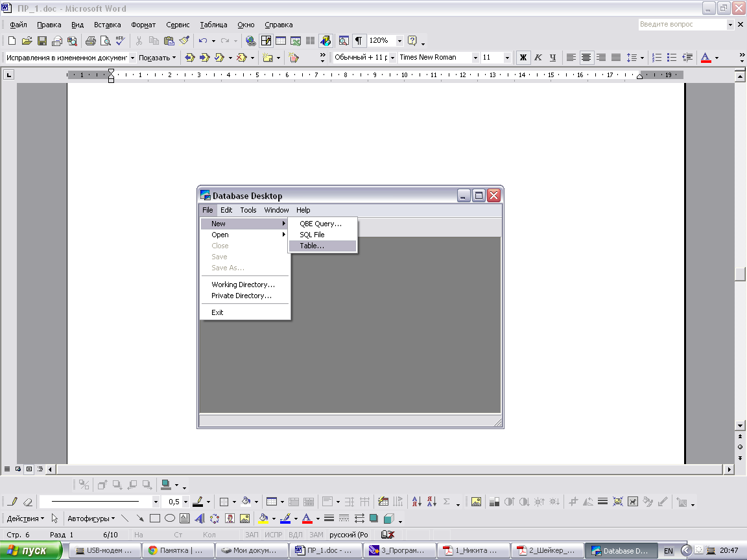The width and height of the screenshot is (747, 560).
Task: Toggle right text alignment
Action: (600, 57)
